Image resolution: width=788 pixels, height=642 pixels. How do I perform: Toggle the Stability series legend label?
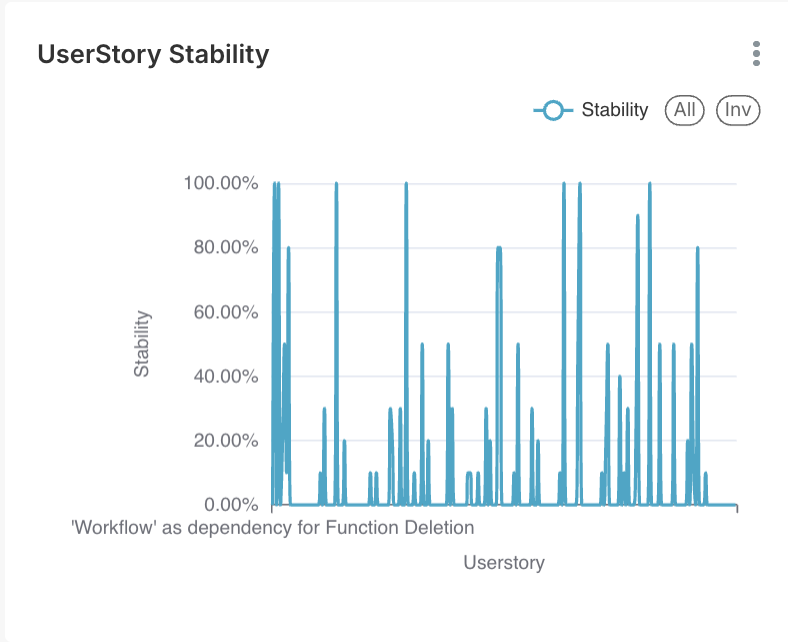[x=614, y=110]
